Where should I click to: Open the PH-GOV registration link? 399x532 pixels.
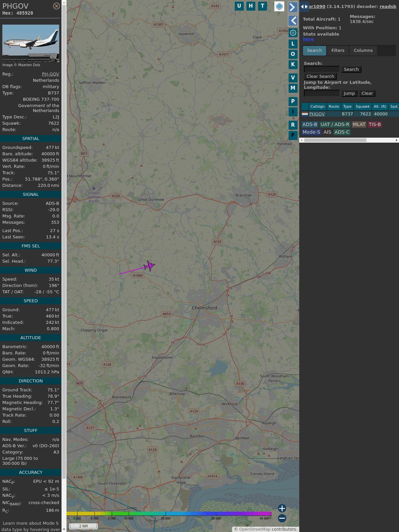point(51,74)
